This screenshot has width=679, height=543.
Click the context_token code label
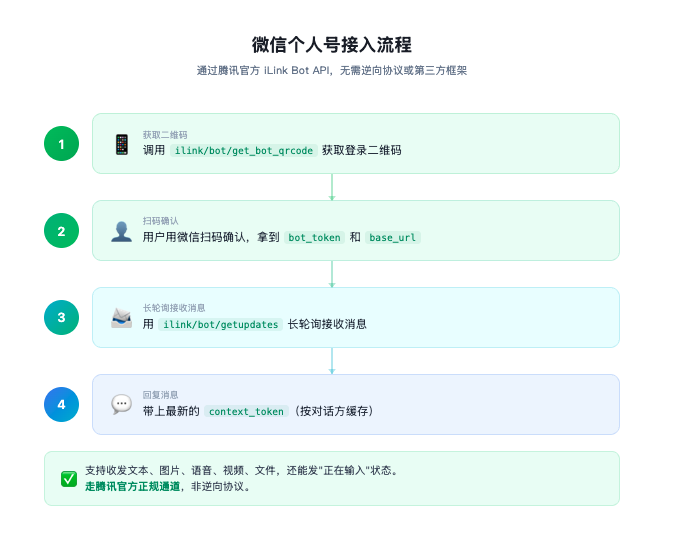(x=247, y=411)
